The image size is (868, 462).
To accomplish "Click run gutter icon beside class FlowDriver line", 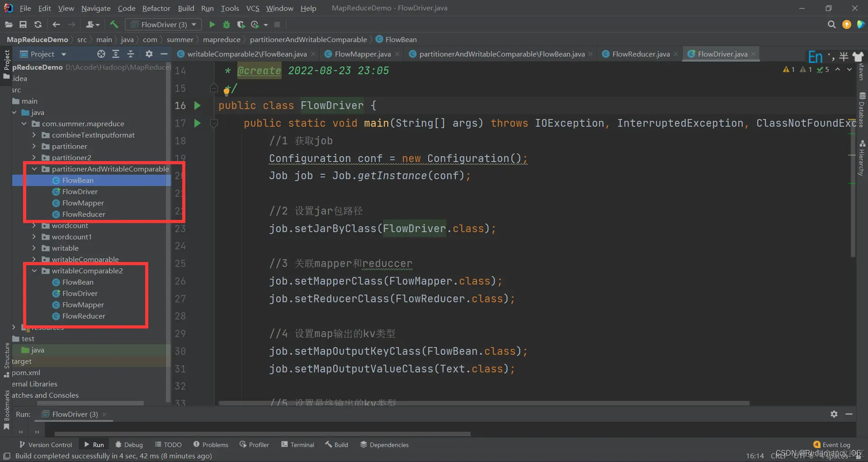I will click(197, 105).
